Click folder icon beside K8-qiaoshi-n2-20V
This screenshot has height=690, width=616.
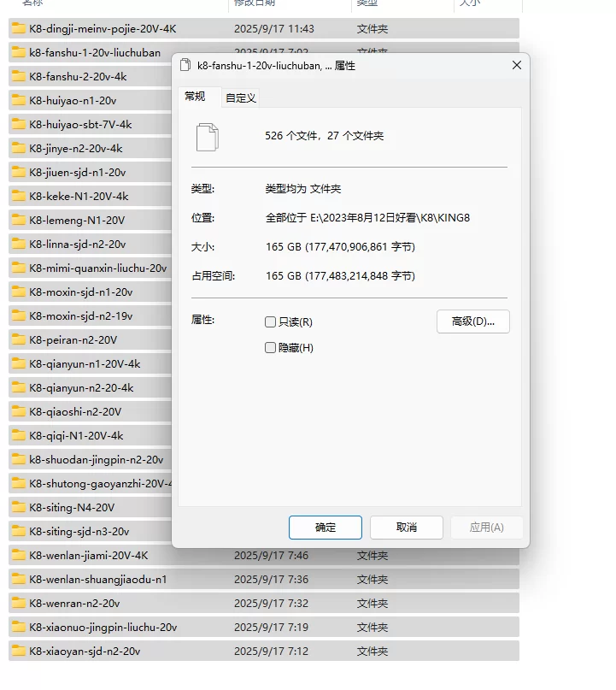coord(19,412)
